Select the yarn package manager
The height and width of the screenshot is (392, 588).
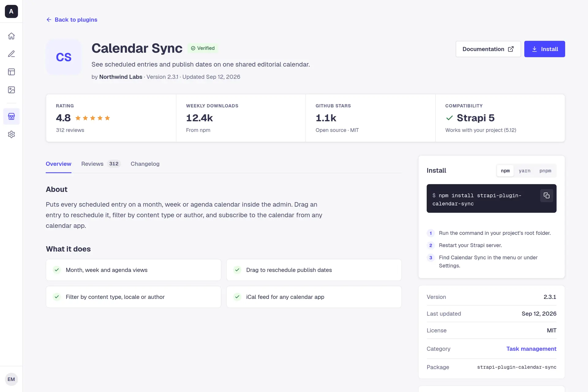(x=525, y=171)
